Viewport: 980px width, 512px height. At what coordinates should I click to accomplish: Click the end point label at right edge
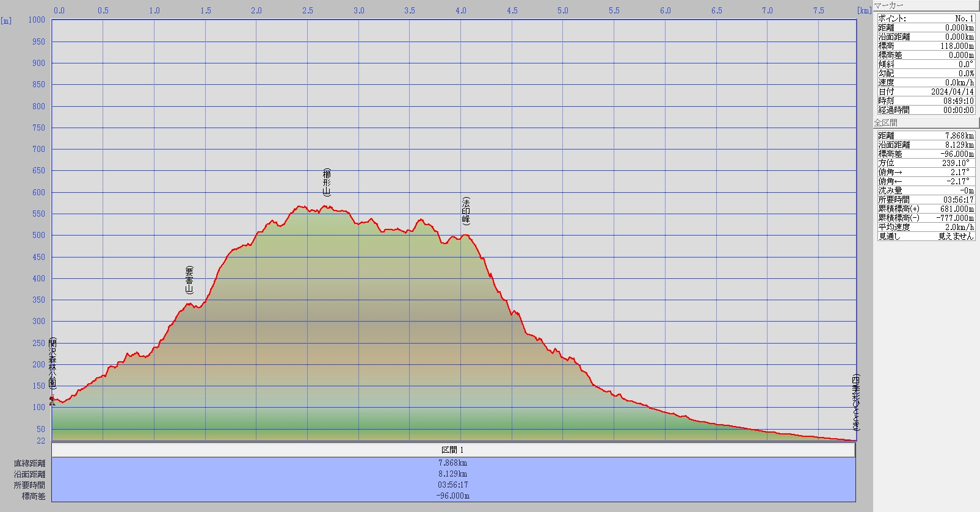click(x=855, y=402)
